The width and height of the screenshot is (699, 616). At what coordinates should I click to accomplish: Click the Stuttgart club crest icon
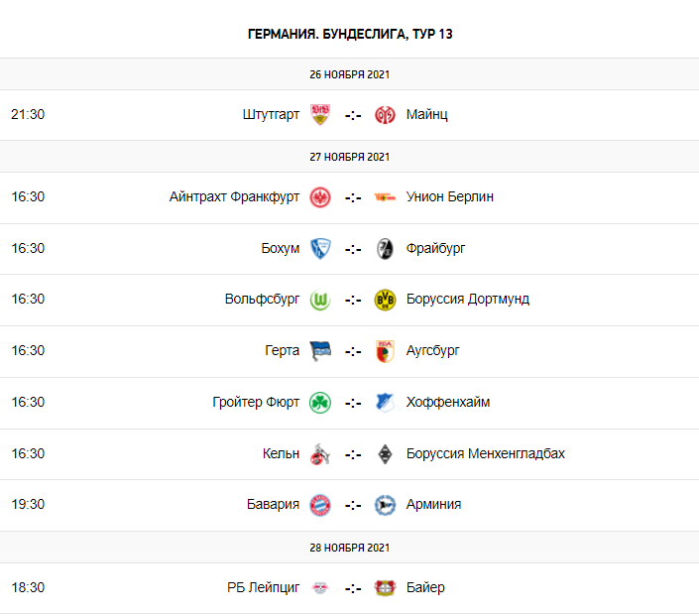tap(319, 114)
